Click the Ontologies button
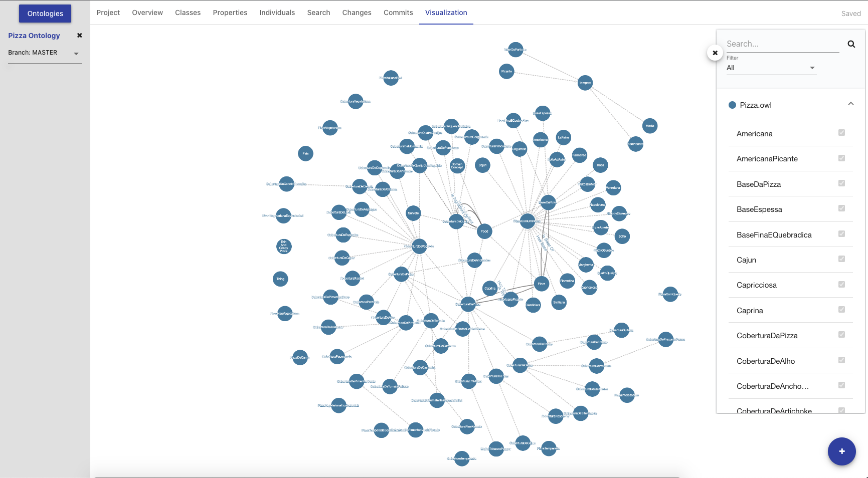Viewport: 868px width, 478px height. [45, 14]
